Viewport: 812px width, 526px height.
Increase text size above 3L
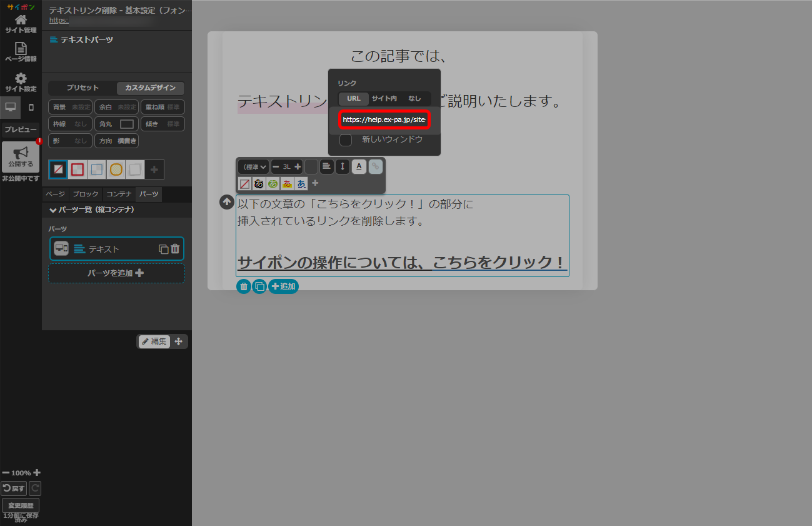[x=298, y=167]
